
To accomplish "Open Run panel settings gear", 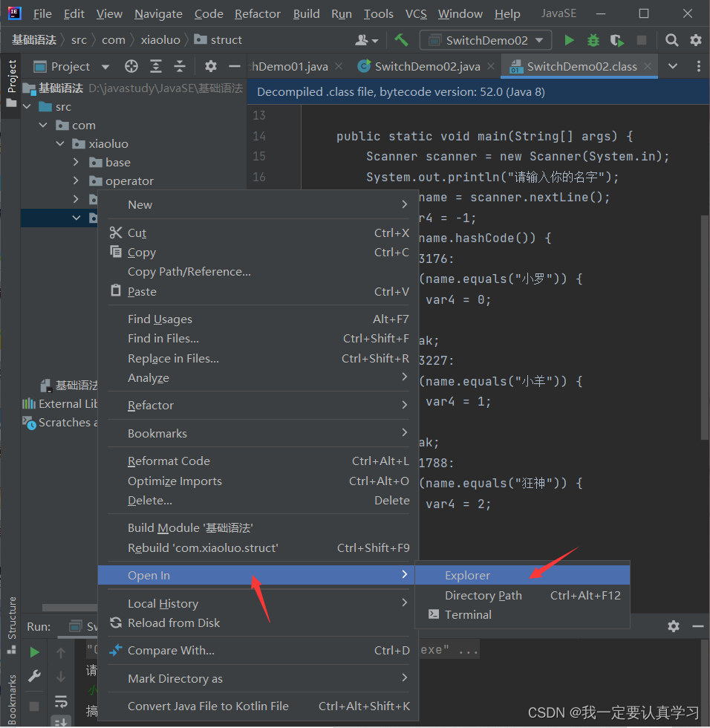I will 674,626.
